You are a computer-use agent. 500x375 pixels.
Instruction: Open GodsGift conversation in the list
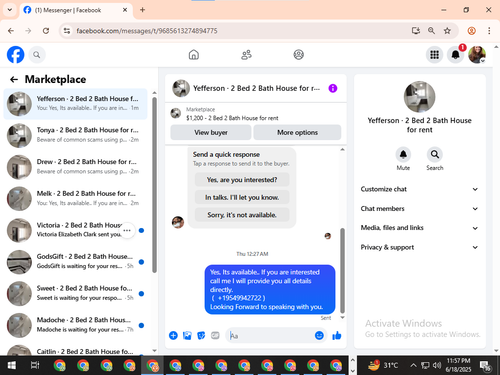pyautogui.click(x=75, y=262)
